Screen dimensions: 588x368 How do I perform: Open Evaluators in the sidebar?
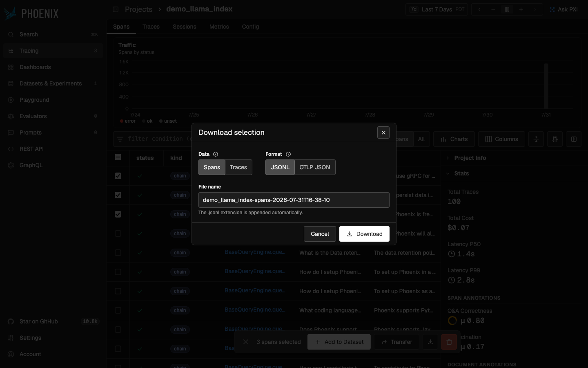tap(53, 116)
